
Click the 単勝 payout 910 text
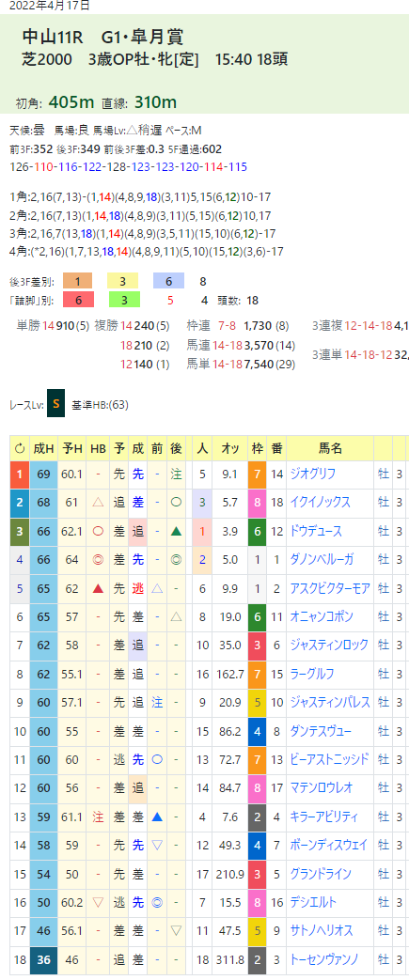tap(63, 325)
